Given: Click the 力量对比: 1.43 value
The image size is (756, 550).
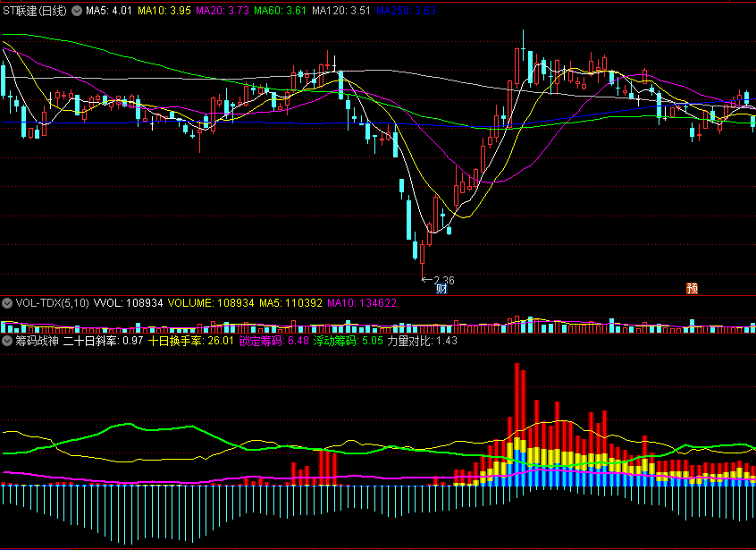Looking at the screenshot, I should 423,341.
